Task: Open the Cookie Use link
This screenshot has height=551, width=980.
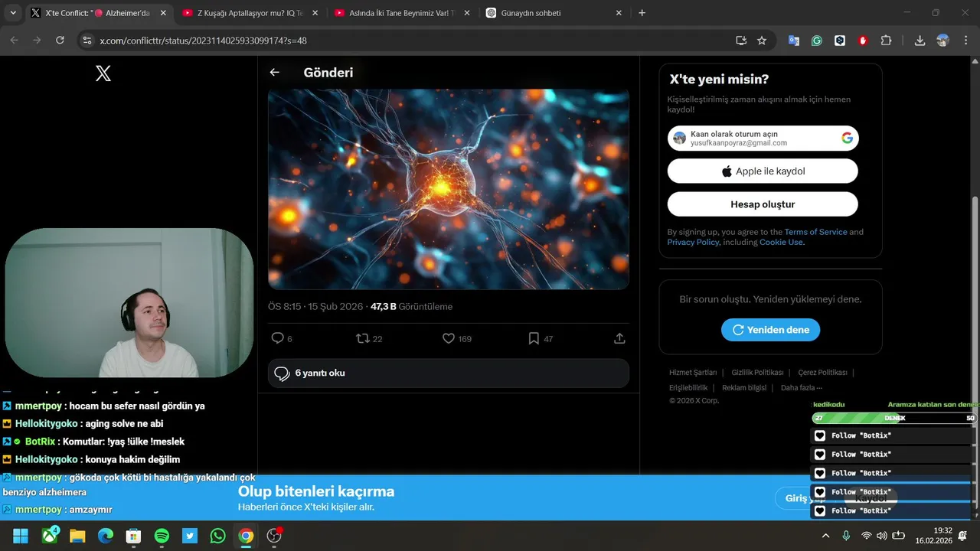Action: click(x=781, y=242)
